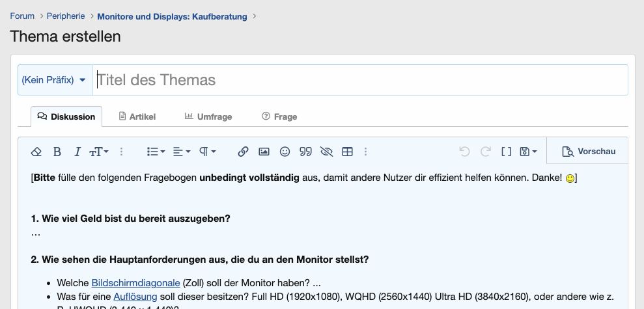
Task: Open the drafts save dropdown
Action: (528, 152)
